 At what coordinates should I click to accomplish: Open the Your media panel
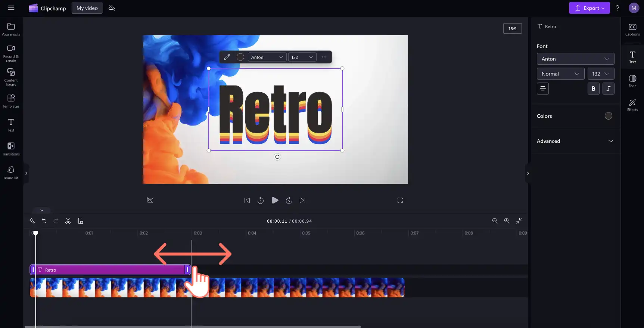[x=11, y=30]
